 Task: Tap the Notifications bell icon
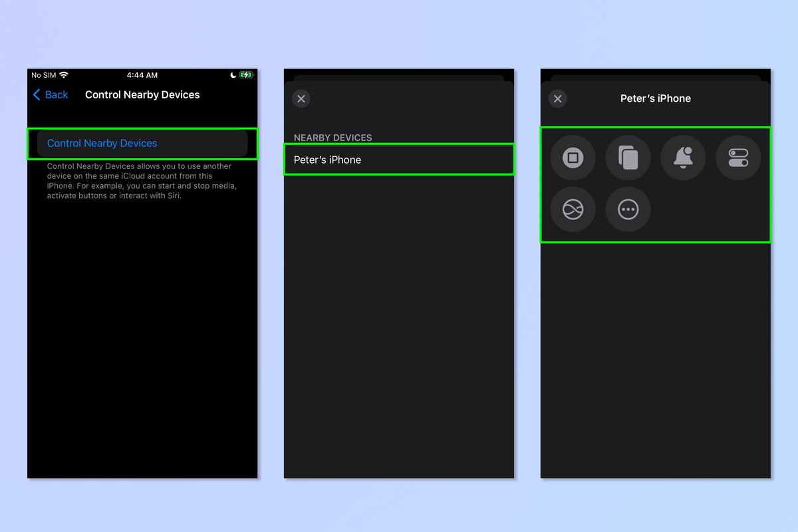[683, 158]
